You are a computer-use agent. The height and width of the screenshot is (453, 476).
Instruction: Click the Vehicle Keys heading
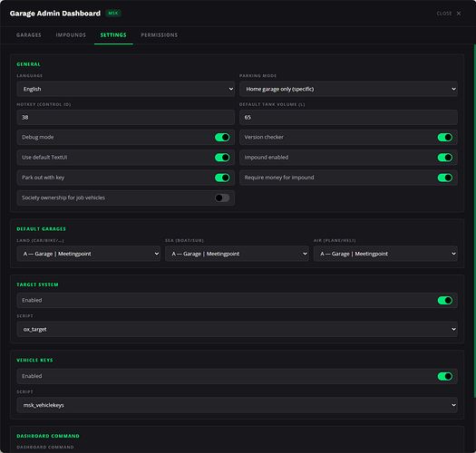34,361
